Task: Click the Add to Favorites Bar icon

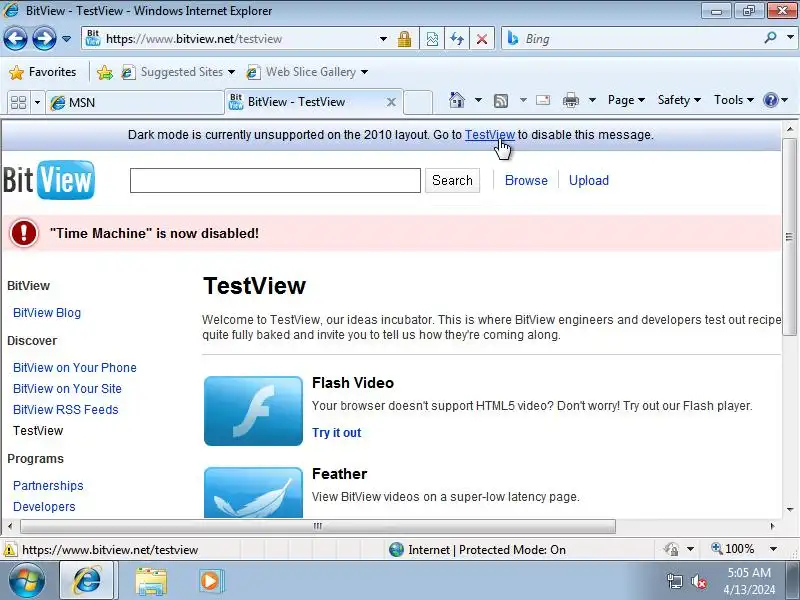Action: [105, 72]
